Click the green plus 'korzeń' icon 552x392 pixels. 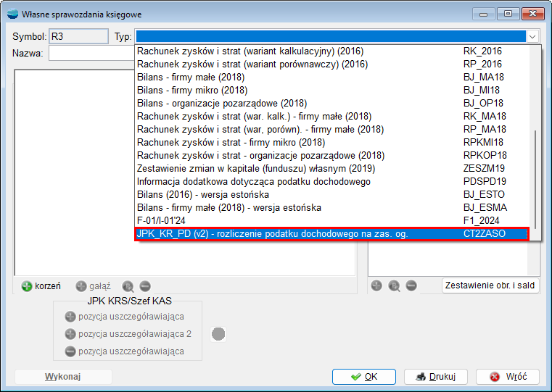[x=27, y=286]
